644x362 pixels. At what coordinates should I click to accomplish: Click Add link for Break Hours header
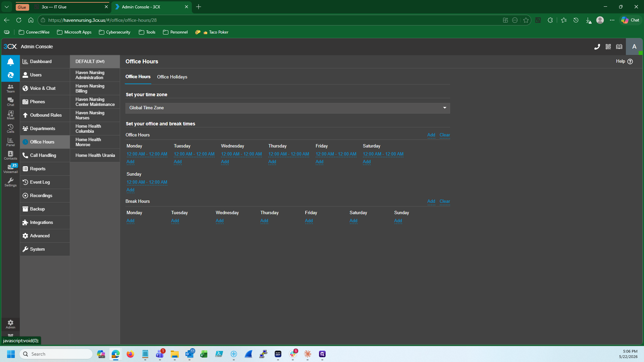point(431,201)
